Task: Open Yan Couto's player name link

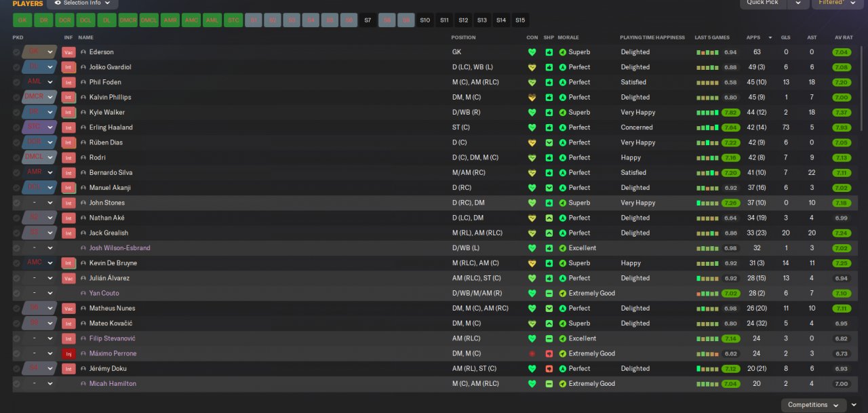Action: 104,294
